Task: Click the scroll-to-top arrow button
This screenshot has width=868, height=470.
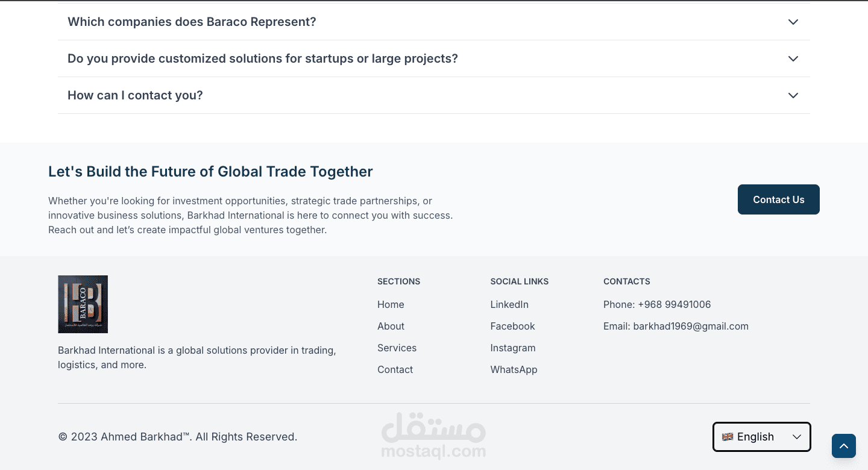Action: [844, 446]
